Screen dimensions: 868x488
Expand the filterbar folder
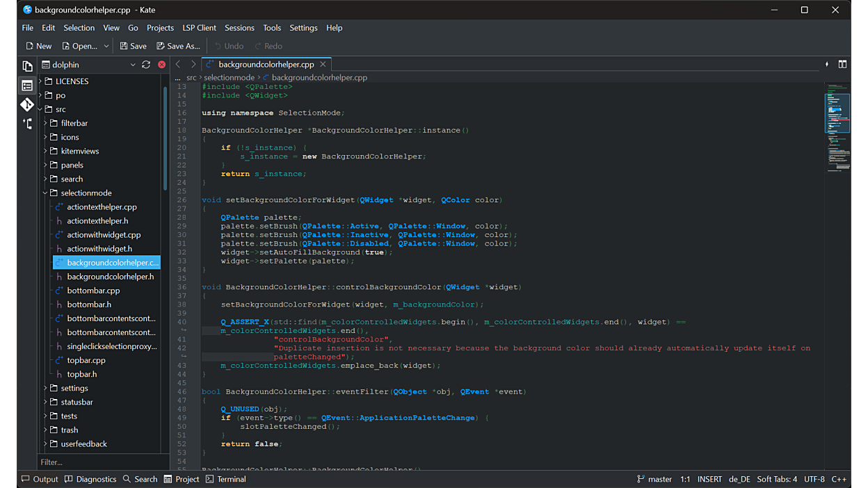45,123
